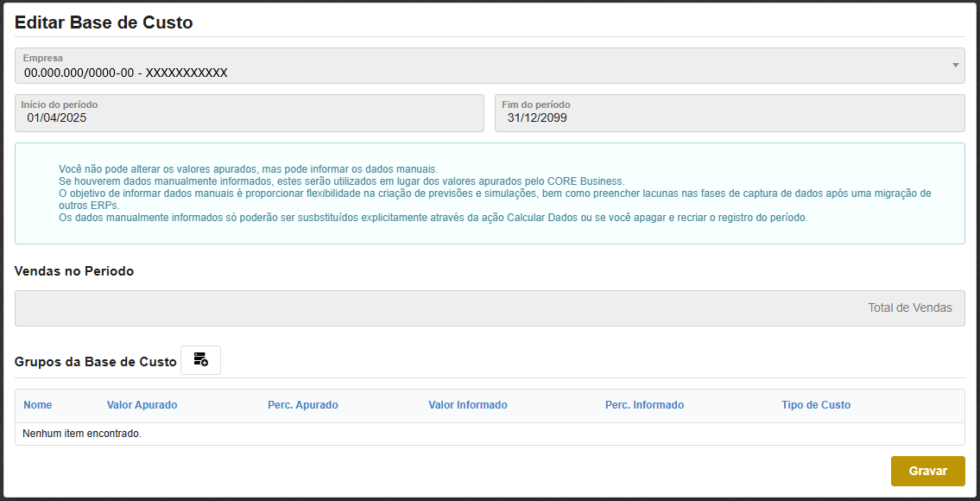Sort by the Tipo de Custo column
Viewport: 980px width, 501px height.
pos(816,405)
